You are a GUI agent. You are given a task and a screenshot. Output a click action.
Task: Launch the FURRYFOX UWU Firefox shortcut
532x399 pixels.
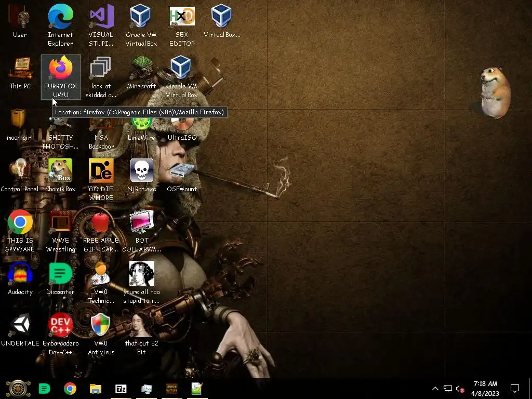(x=60, y=77)
